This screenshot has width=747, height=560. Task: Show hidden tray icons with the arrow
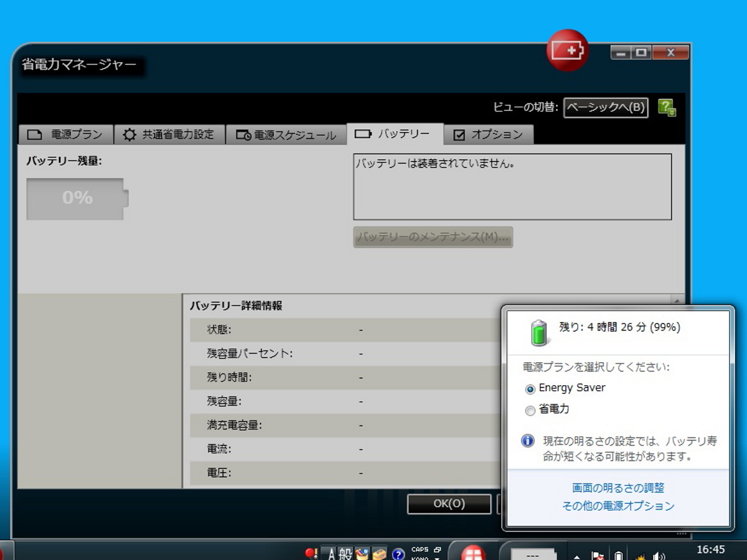tap(577, 556)
